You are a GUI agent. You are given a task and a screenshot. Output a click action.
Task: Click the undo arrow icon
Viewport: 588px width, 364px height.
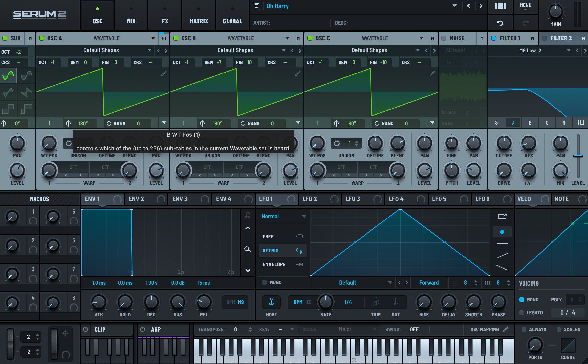pyautogui.click(x=500, y=23)
